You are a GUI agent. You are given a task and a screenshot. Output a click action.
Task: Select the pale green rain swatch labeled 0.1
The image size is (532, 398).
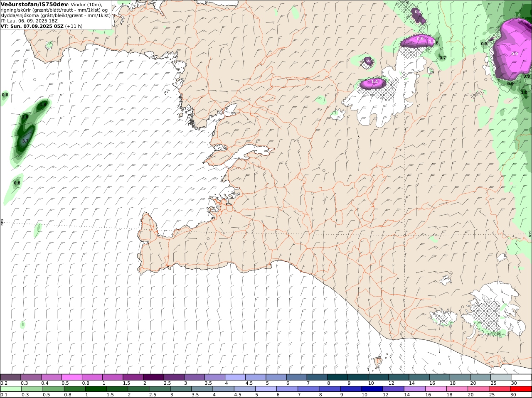[10, 389]
